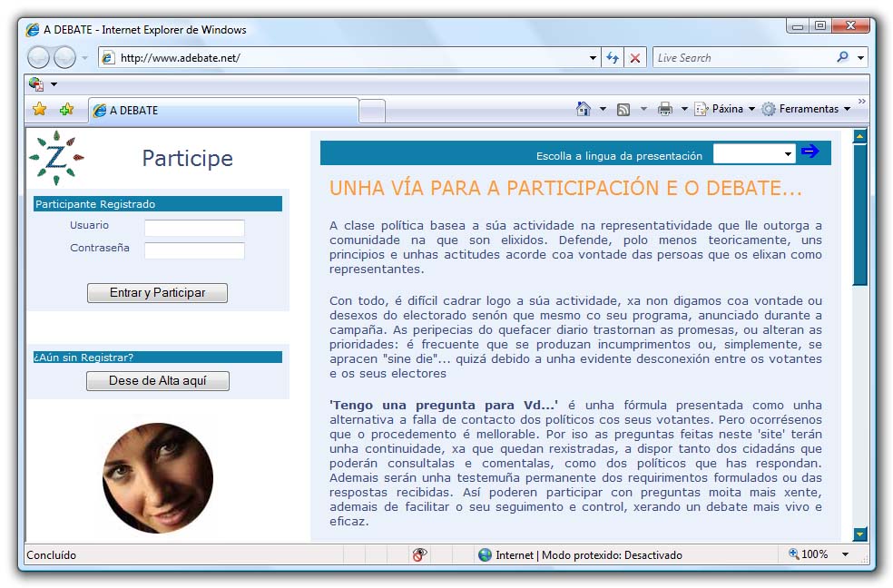Select the A DEBATE tab
Screen dimensions: 893x588
[223, 111]
